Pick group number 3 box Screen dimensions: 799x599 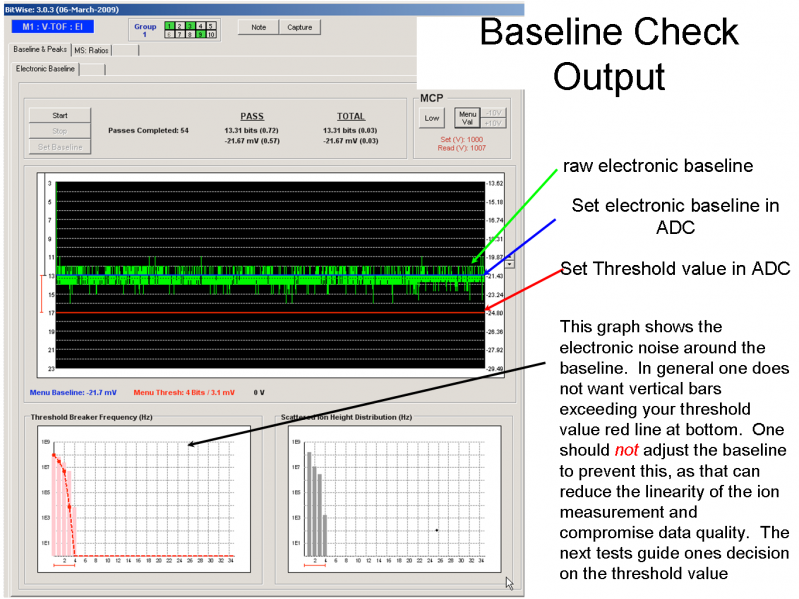point(190,25)
